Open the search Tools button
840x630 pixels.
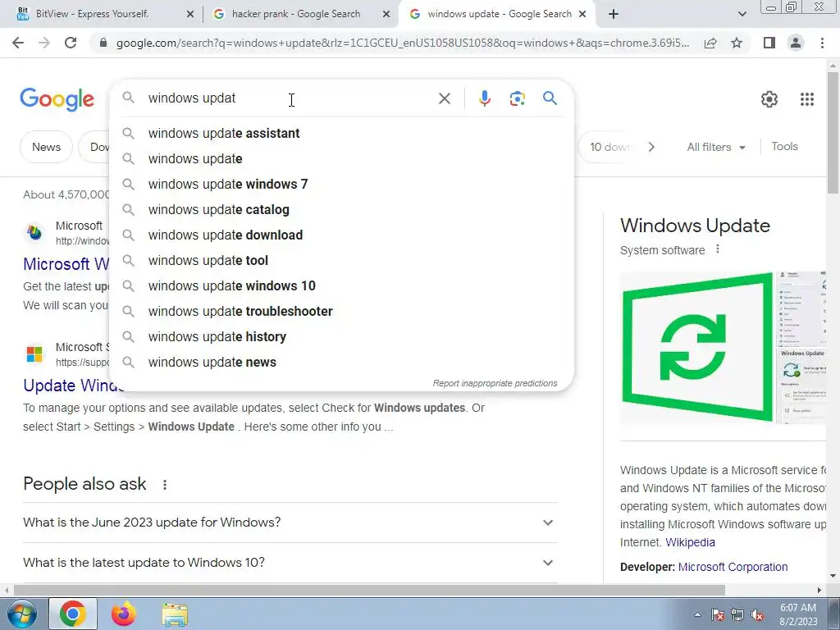click(x=784, y=146)
